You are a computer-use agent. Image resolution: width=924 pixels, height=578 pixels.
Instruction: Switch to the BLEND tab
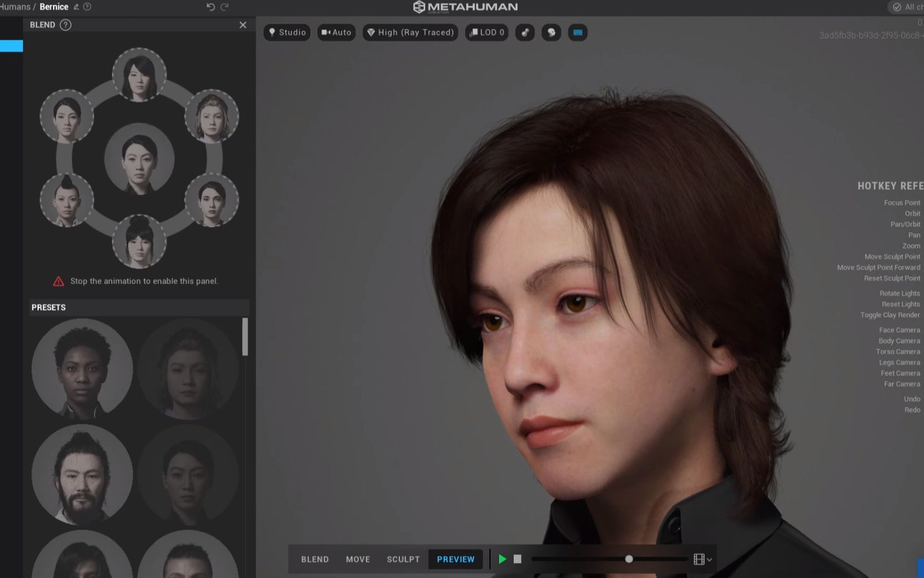pyautogui.click(x=315, y=559)
